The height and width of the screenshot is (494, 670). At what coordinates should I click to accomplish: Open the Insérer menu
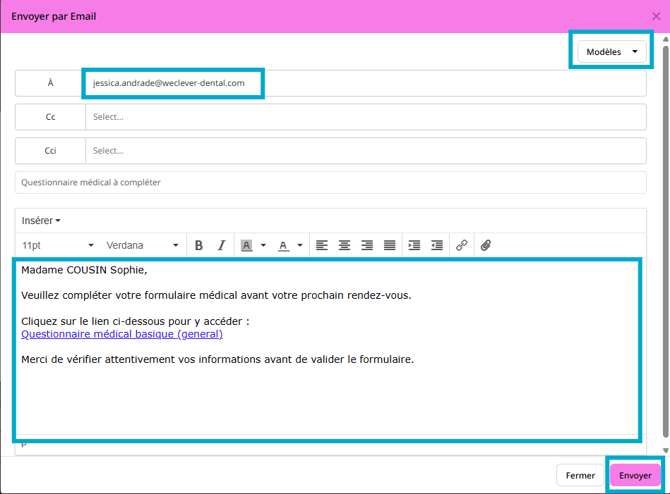click(x=41, y=221)
